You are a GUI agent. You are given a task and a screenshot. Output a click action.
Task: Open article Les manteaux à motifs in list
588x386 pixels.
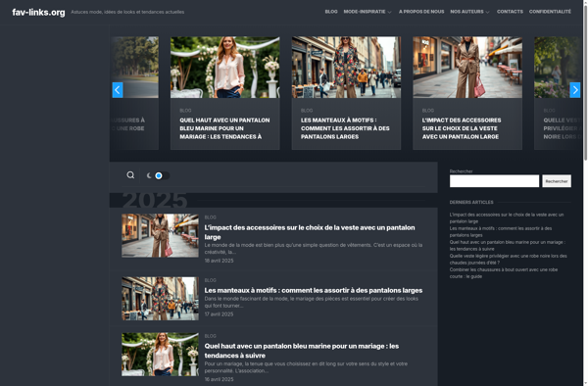coord(314,290)
